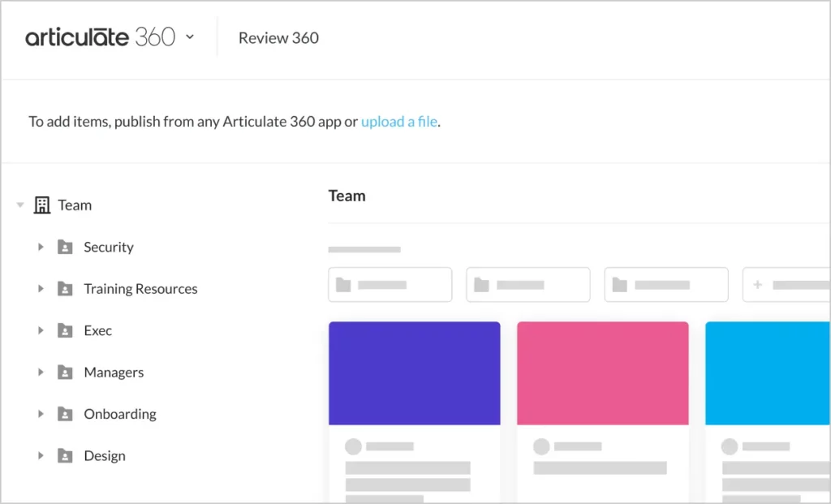Select the Training Resources tree item
The image size is (831, 504).
click(x=140, y=289)
